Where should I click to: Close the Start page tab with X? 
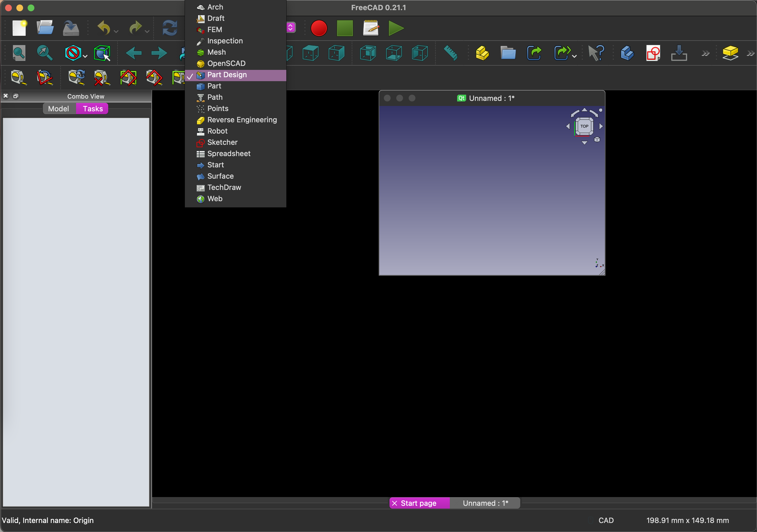point(395,503)
